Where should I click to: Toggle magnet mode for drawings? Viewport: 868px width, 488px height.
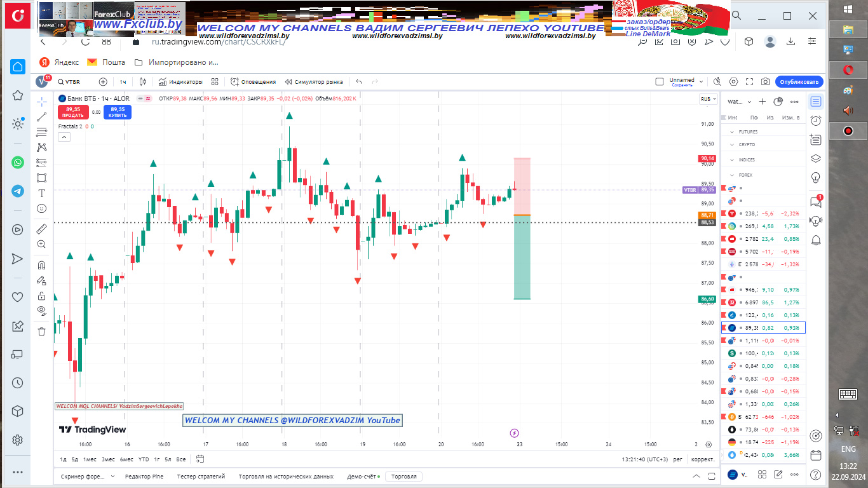coord(41,265)
